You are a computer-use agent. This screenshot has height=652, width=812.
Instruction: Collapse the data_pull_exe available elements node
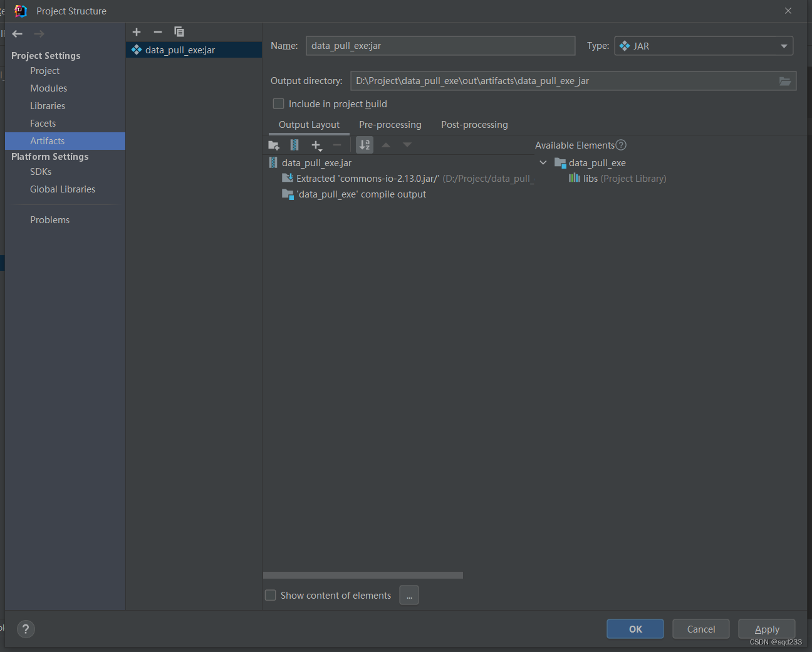pyautogui.click(x=543, y=162)
